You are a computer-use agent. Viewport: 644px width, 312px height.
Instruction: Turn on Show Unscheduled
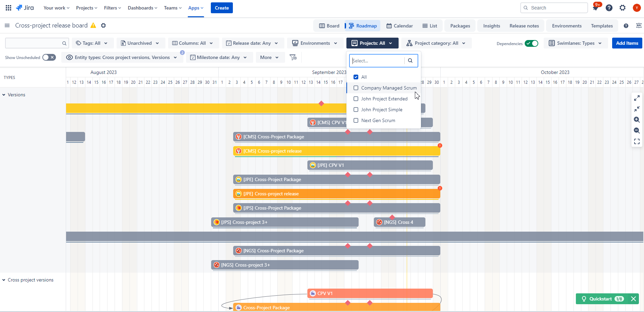[x=49, y=57]
